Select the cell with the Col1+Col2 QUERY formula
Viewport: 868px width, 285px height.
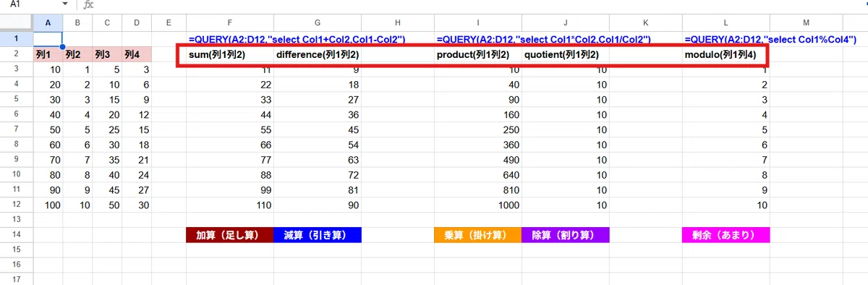tap(229, 39)
